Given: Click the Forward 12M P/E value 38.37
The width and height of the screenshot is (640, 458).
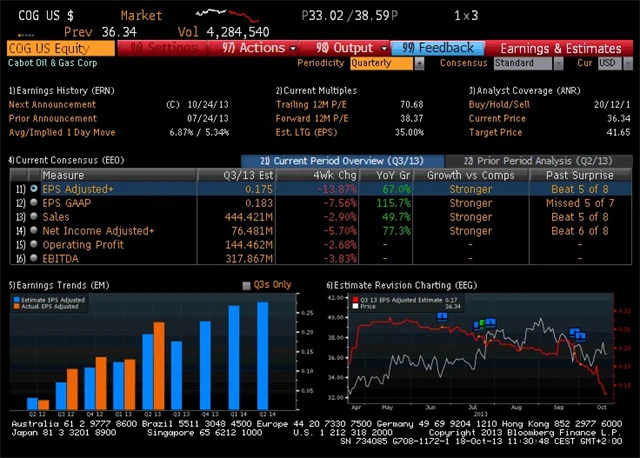Looking at the screenshot, I should coord(411,118).
